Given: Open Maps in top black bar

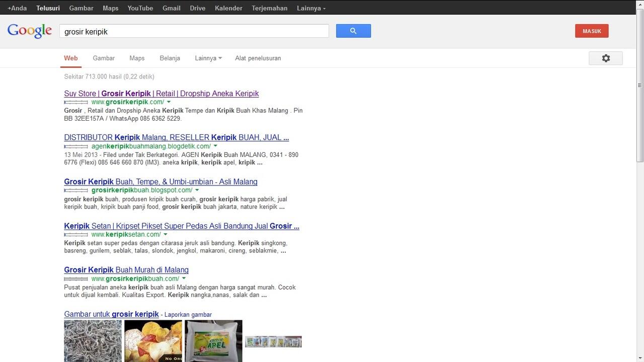Looking at the screenshot, I should point(111,8).
